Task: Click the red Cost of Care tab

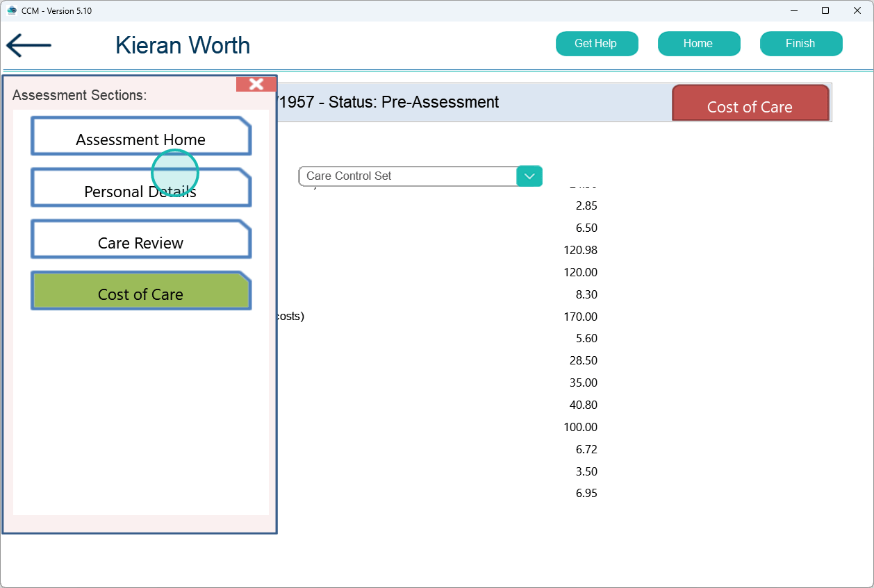Action: point(750,105)
